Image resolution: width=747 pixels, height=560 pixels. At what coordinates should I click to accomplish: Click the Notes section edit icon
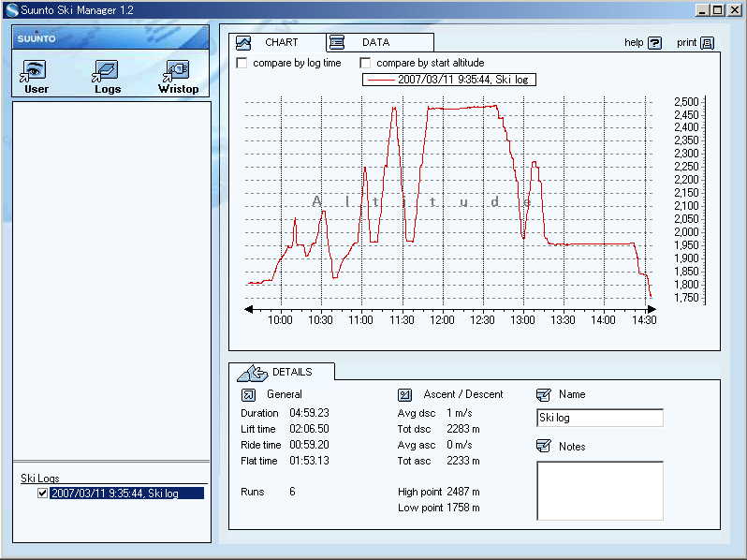(x=543, y=446)
